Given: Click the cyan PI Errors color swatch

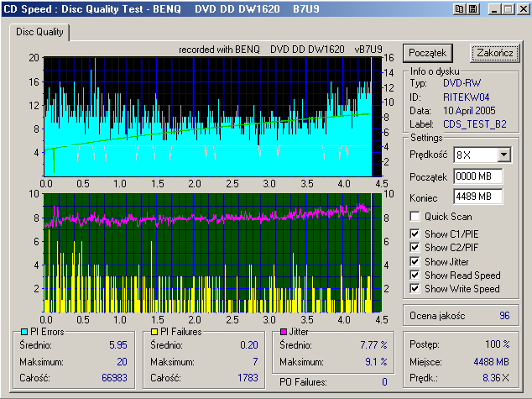Looking at the screenshot, I should click(x=24, y=332).
